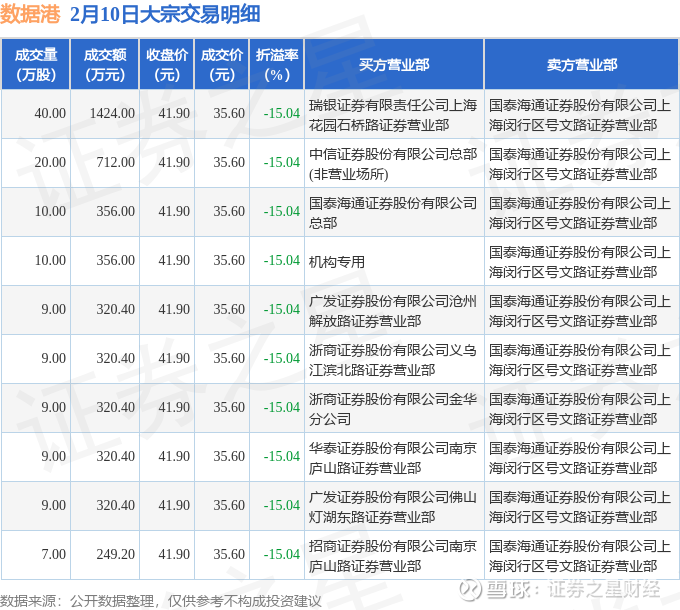
Task: Select the 折溢率(%) column header
Action: 277,65
